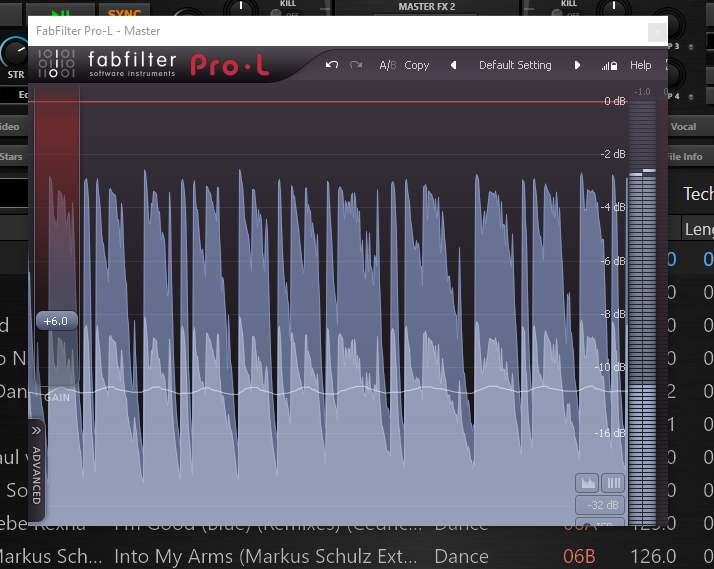The width and height of the screenshot is (714, 569).
Task: Click the 0 dB label on the scale
Action: coord(615,101)
